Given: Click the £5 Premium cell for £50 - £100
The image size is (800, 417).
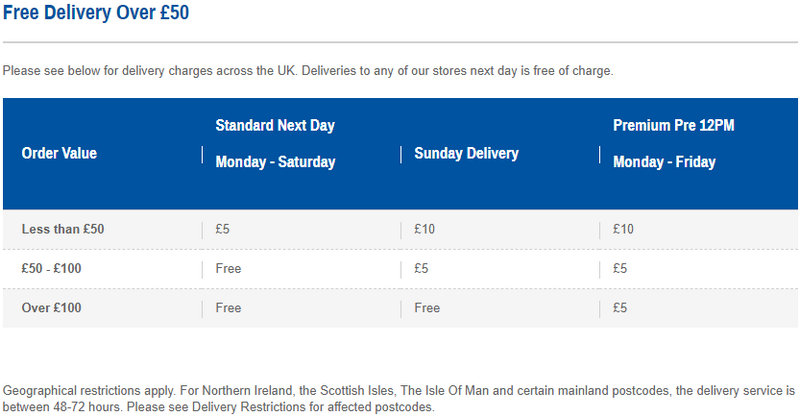Looking at the screenshot, I should pos(620,268).
